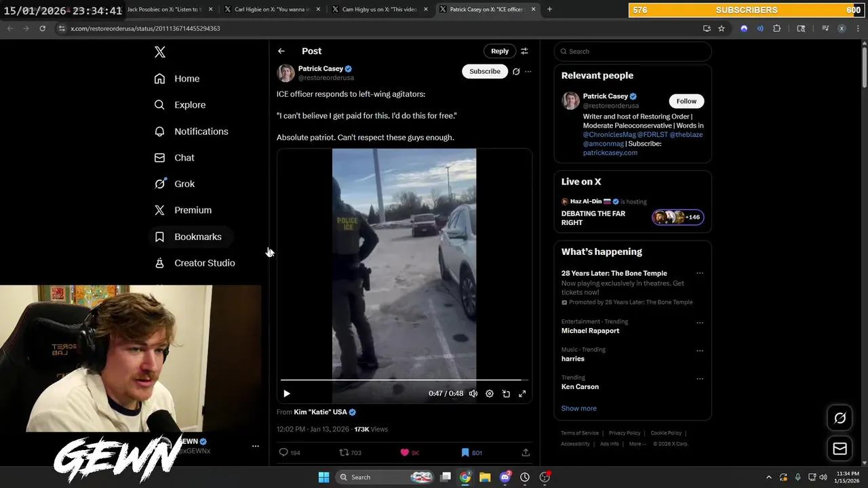Show hidden system tray icons
Image resolution: width=868 pixels, height=488 pixels.
768,477
